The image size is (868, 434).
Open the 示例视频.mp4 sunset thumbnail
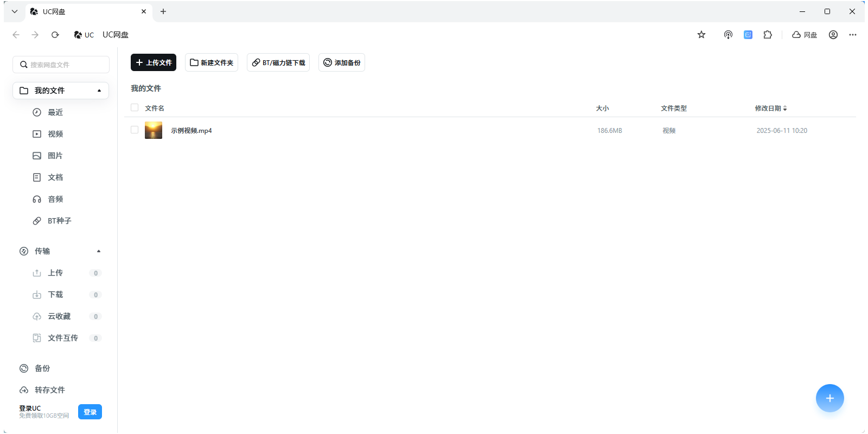[154, 130]
